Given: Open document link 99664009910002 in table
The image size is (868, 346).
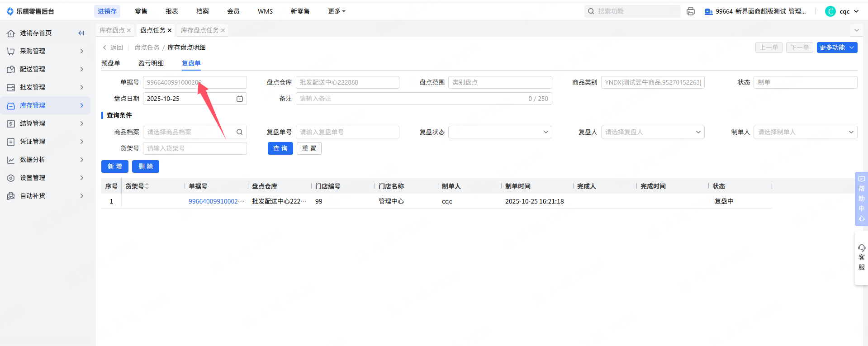Looking at the screenshot, I should tap(216, 201).
